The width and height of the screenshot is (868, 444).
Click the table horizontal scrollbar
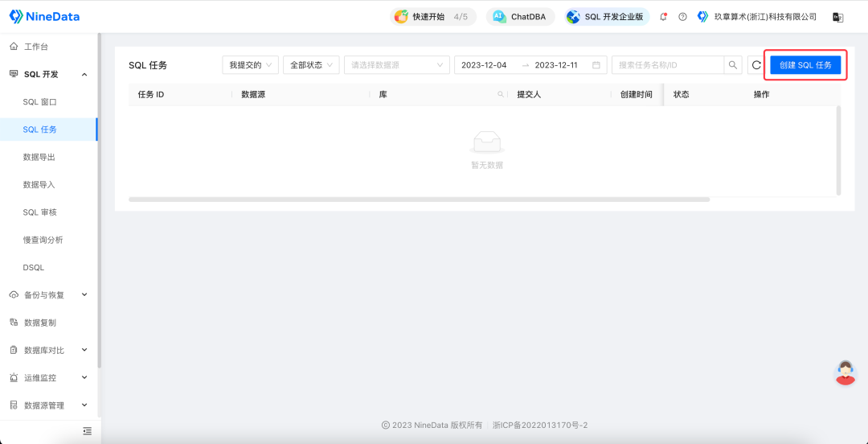419,199
